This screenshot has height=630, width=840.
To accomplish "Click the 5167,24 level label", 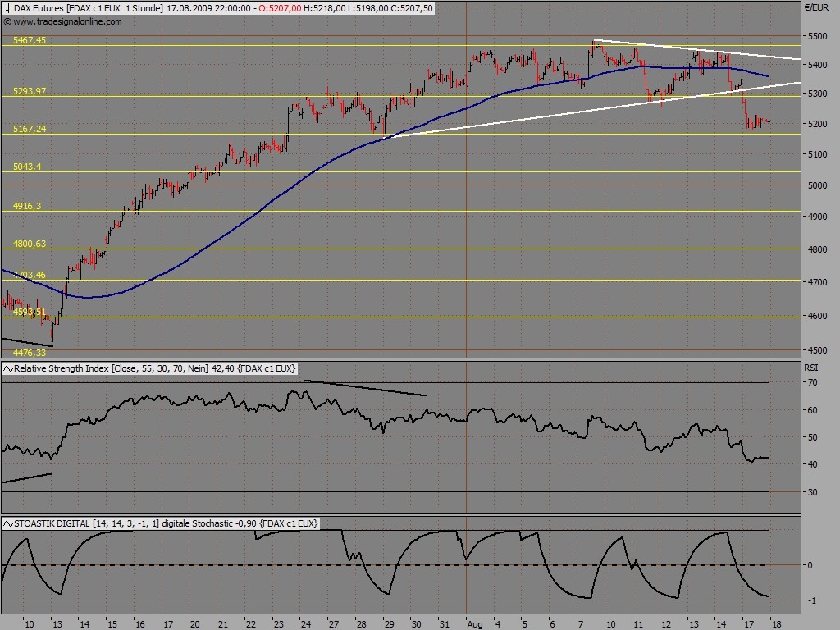I will (x=30, y=129).
